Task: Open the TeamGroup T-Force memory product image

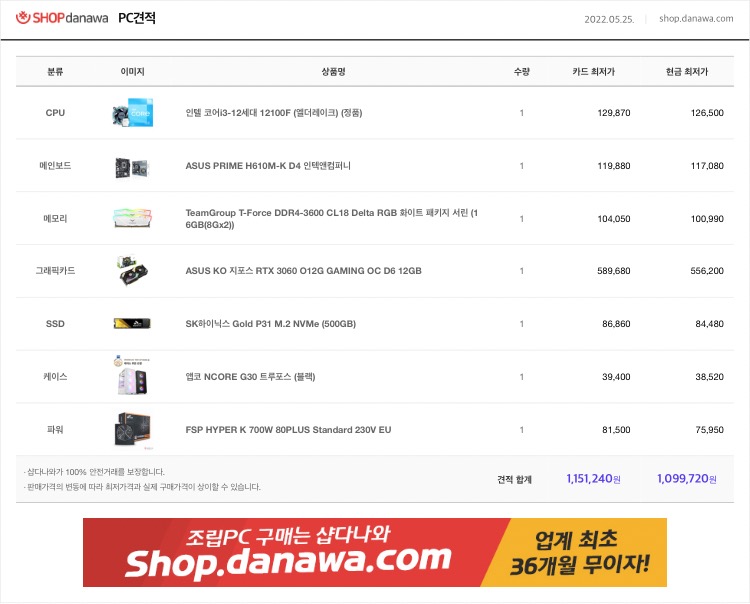Action: (132, 218)
